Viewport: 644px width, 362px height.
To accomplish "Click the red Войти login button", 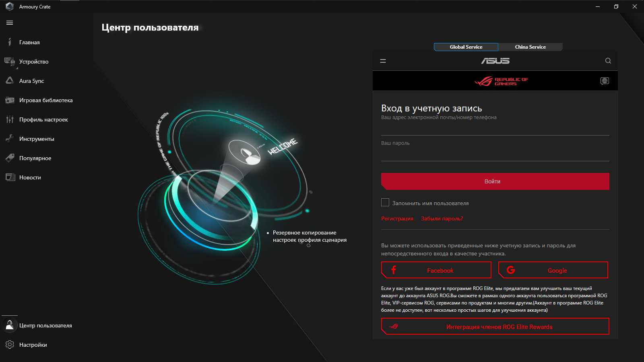I will [495, 181].
